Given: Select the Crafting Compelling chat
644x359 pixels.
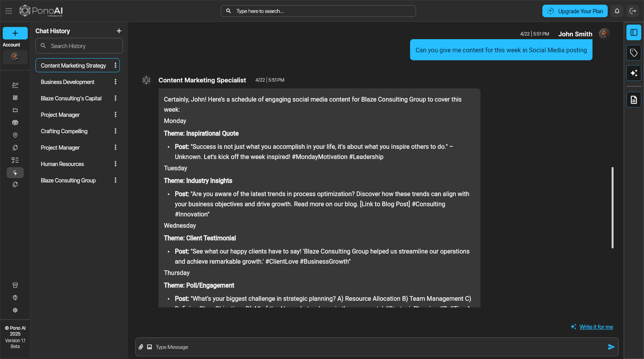Looking at the screenshot, I should [x=64, y=131].
